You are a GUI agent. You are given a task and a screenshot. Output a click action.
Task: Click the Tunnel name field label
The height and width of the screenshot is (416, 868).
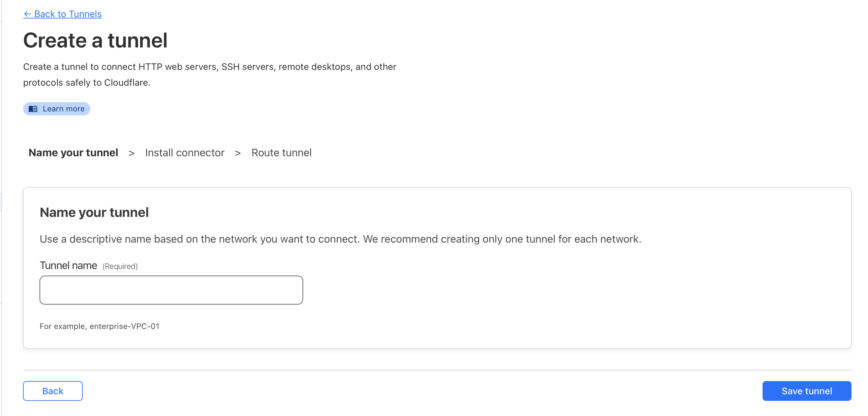click(x=69, y=266)
